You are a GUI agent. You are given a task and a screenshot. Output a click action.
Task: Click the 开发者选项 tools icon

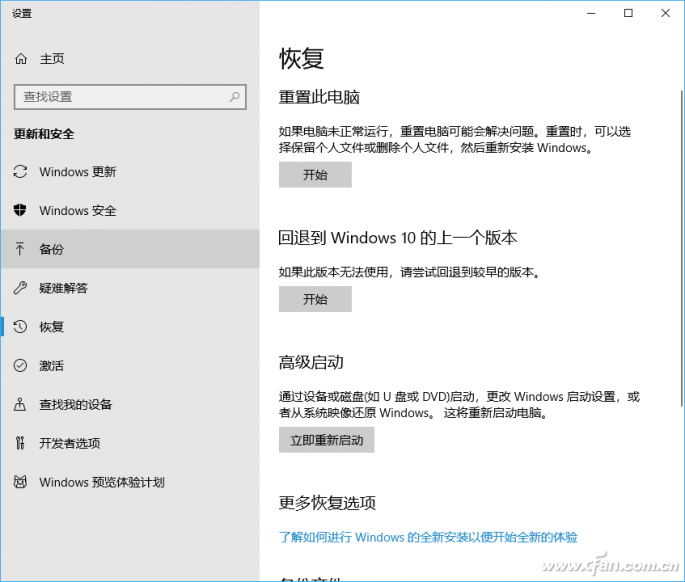click(20, 443)
